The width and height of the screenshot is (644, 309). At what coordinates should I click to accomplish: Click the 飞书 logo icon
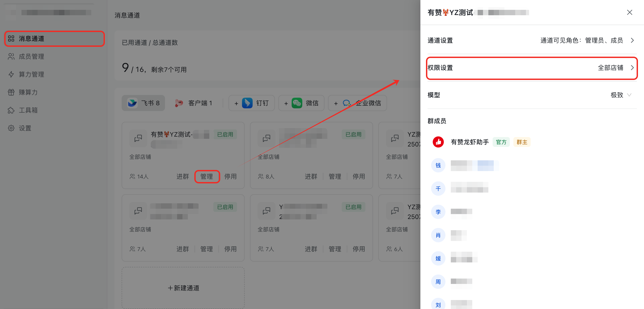click(132, 103)
